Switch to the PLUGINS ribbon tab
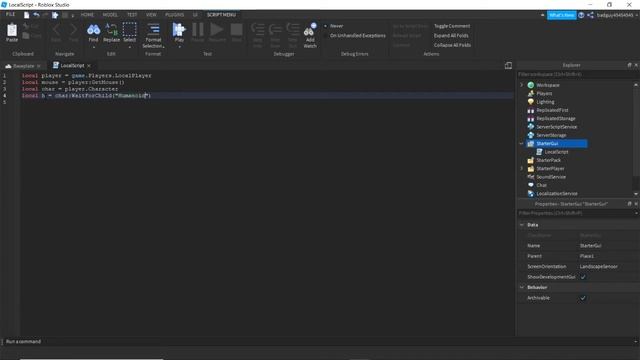640x360 pixels. (x=174, y=15)
